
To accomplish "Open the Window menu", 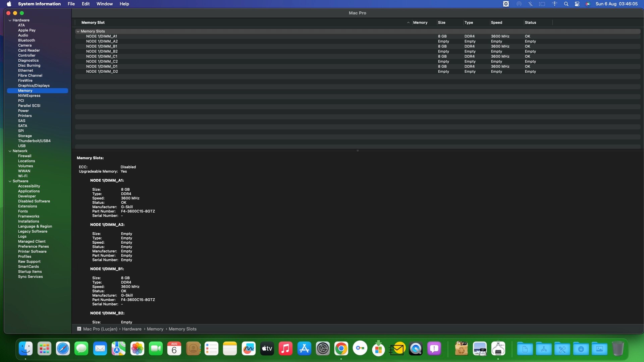I will coord(104,4).
